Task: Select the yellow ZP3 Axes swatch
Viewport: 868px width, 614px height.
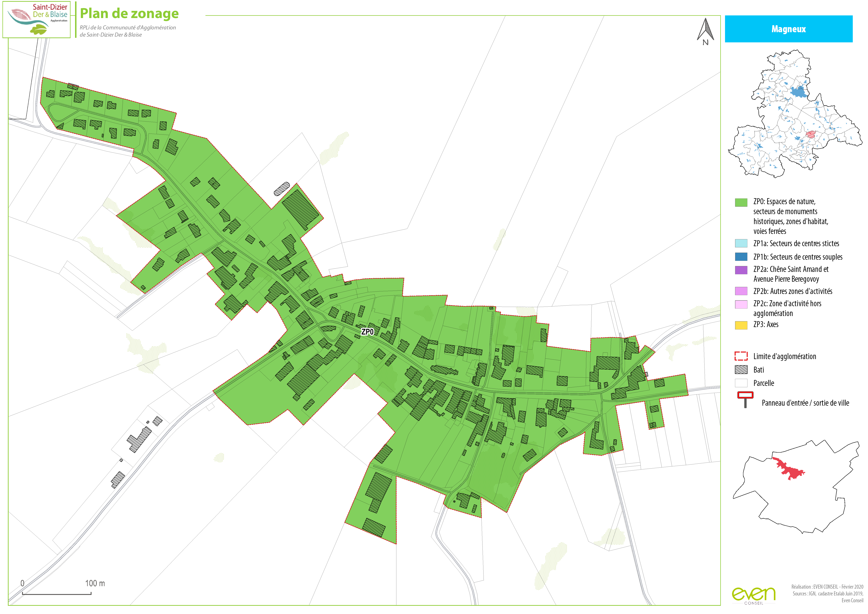Action: pyautogui.click(x=741, y=325)
